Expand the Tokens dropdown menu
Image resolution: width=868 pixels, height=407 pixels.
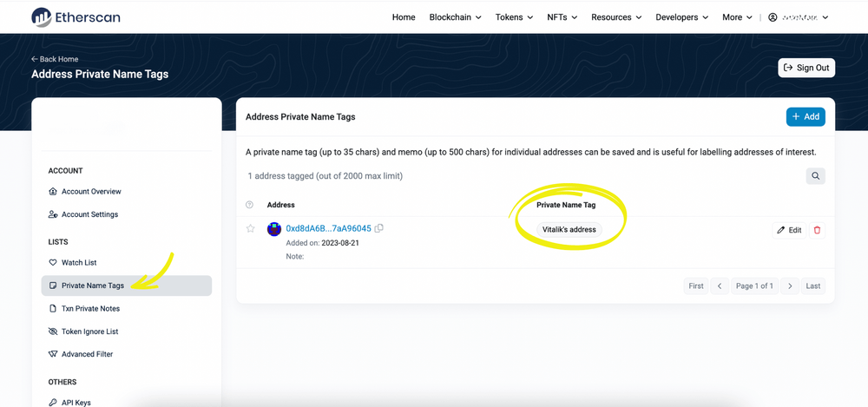[514, 17]
